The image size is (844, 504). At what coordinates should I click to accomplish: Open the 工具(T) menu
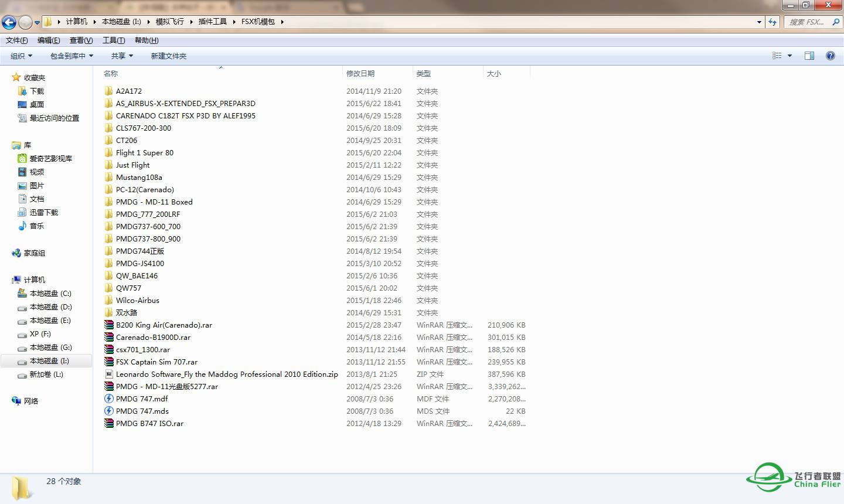click(114, 40)
